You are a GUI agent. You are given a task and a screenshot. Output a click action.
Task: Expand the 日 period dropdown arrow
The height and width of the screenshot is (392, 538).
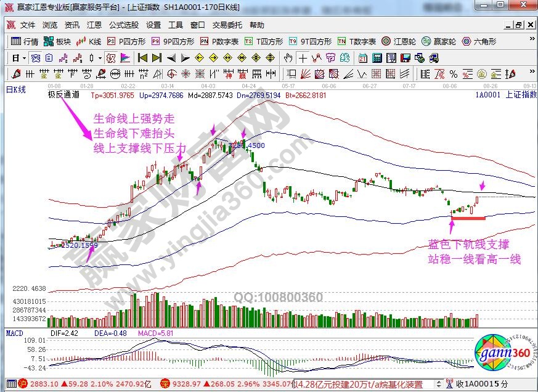click(23, 58)
